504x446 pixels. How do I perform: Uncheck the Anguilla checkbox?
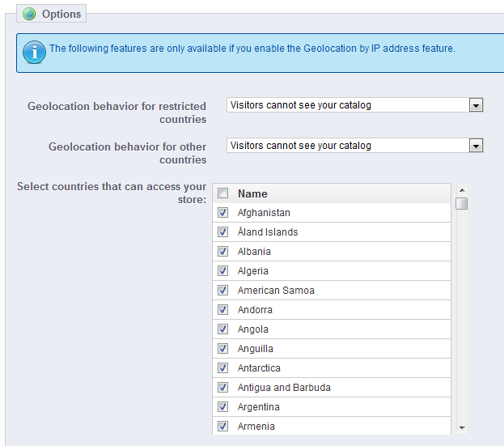[222, 348]
